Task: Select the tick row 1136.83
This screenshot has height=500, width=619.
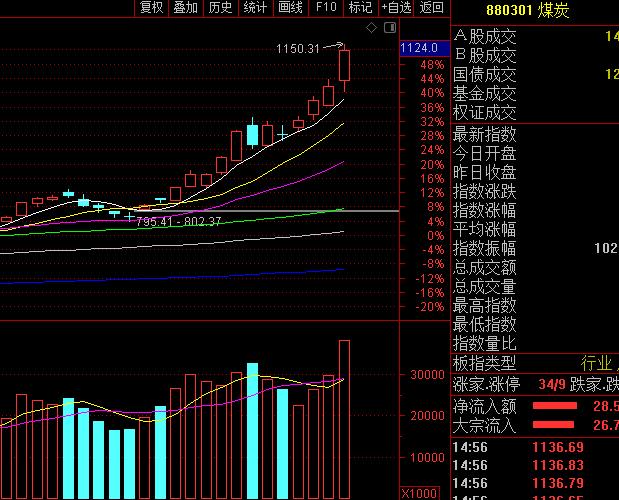Action: 535,465
